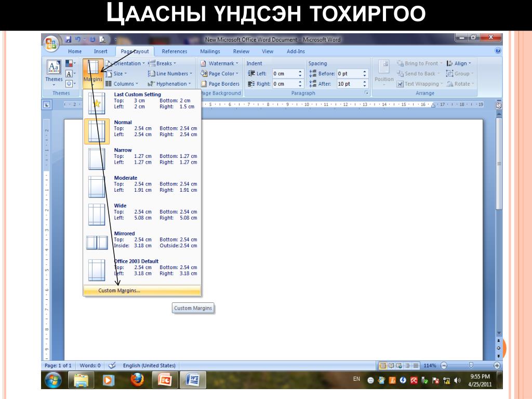532x399 pixels.
Task: Click the tab selector ruler button
Action: tap(47, 105)
